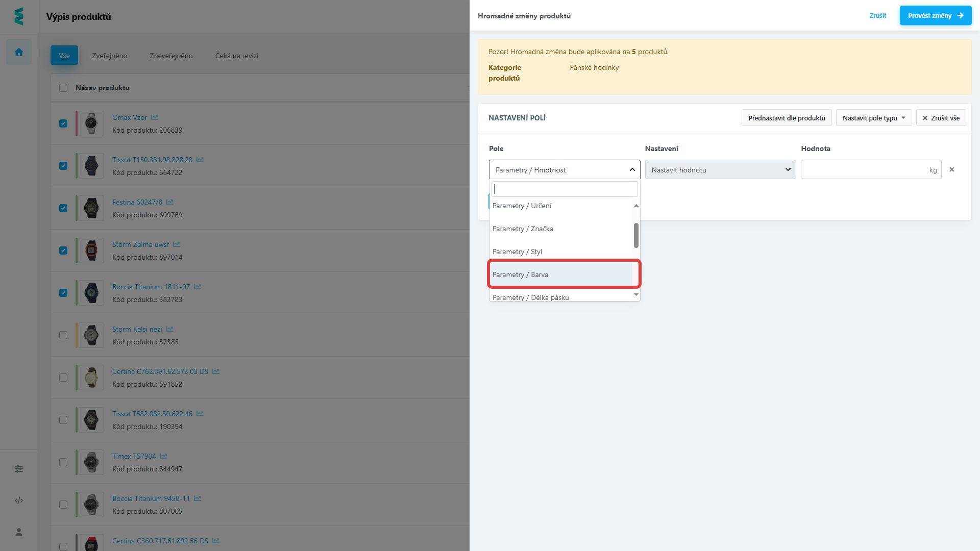
Task: Uncheck the Omax Vzor product checkbox
Action: point(63,123)
